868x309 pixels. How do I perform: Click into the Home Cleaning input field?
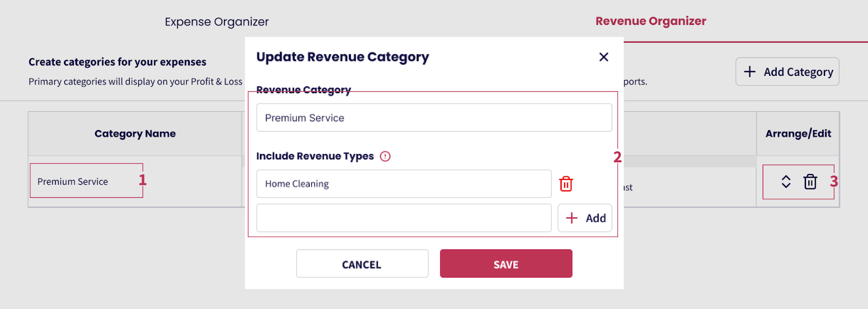404,184
